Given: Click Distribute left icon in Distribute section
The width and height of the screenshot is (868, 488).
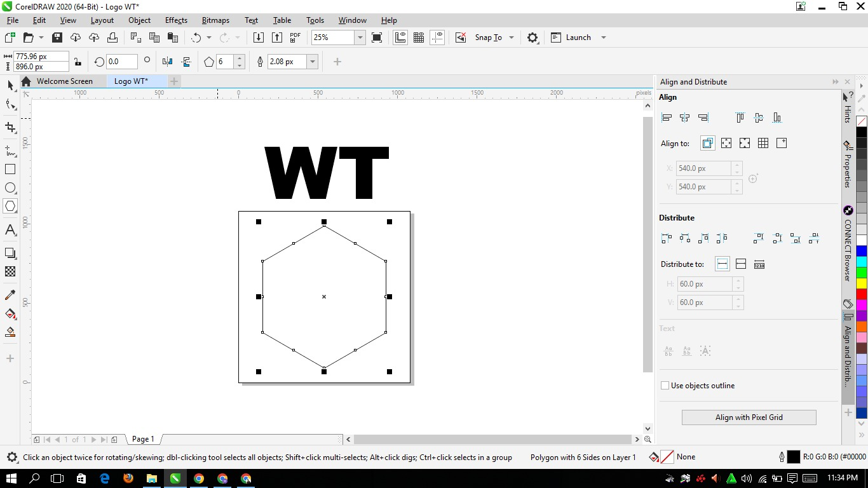Looking at the screenshot, I should (x=667, y=238).
